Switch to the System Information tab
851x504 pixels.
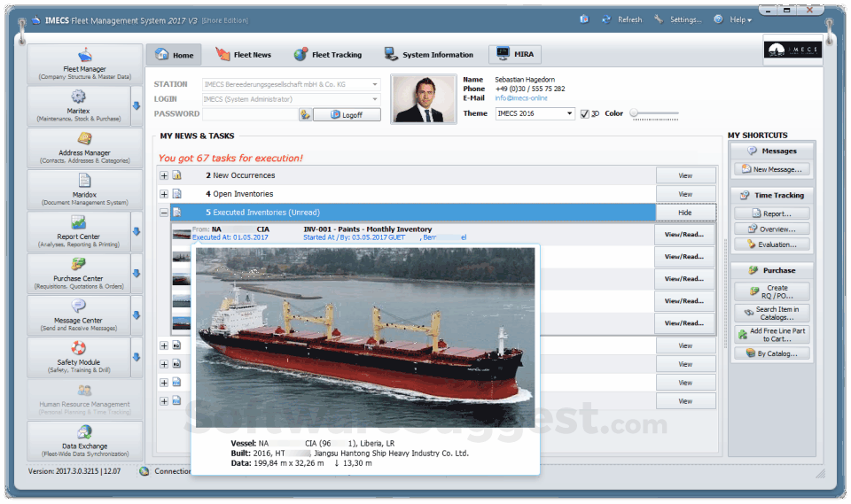pos(429,55)
